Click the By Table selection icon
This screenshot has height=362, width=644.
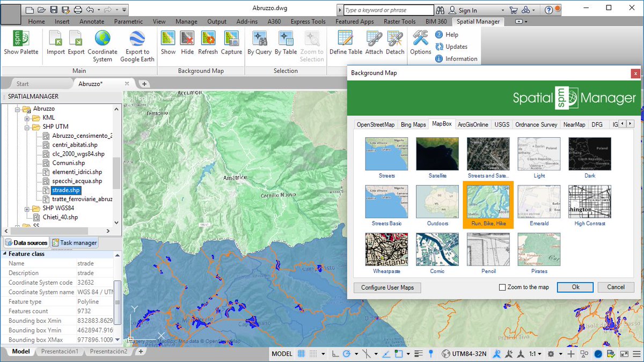(286, 39)
